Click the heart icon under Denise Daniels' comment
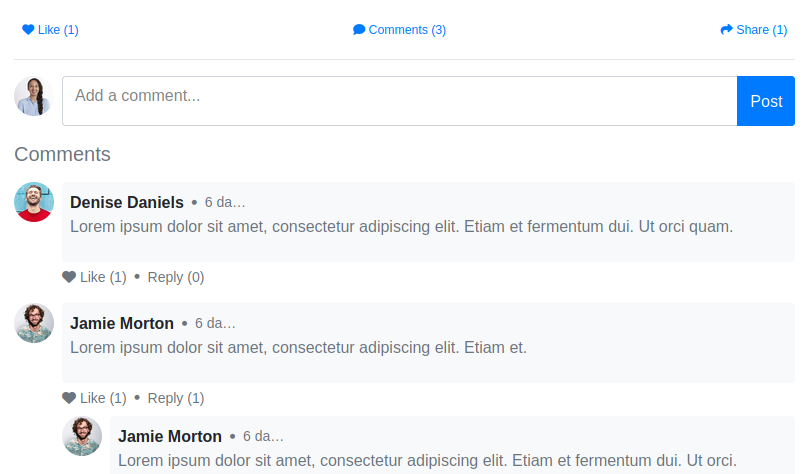The image size is (806, 474). 69,277
